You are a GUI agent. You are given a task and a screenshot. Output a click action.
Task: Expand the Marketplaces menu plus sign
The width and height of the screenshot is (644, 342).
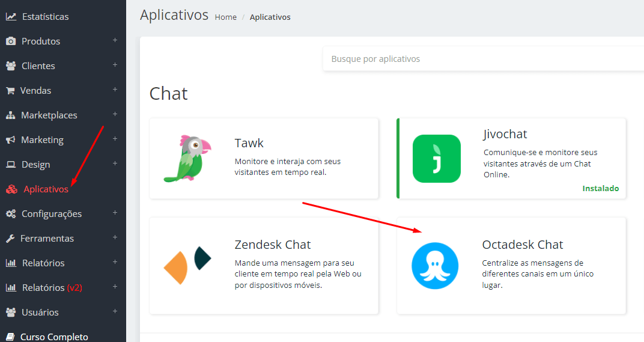point(115,114)
